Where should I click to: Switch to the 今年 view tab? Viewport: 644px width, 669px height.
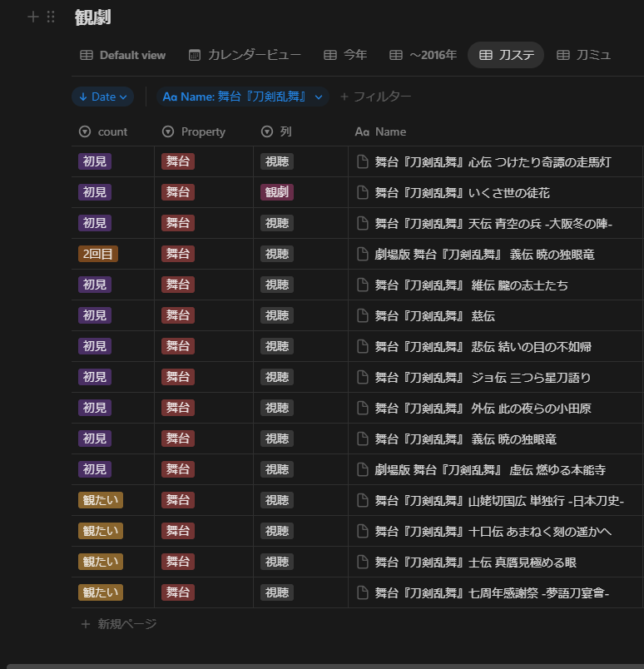coord(344,55)
